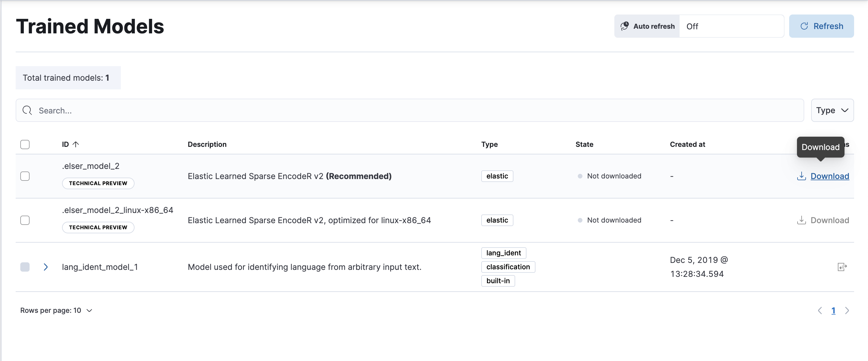
Task: Click the circular refresh icon in the Refresh button
Action: coord(805,26)
